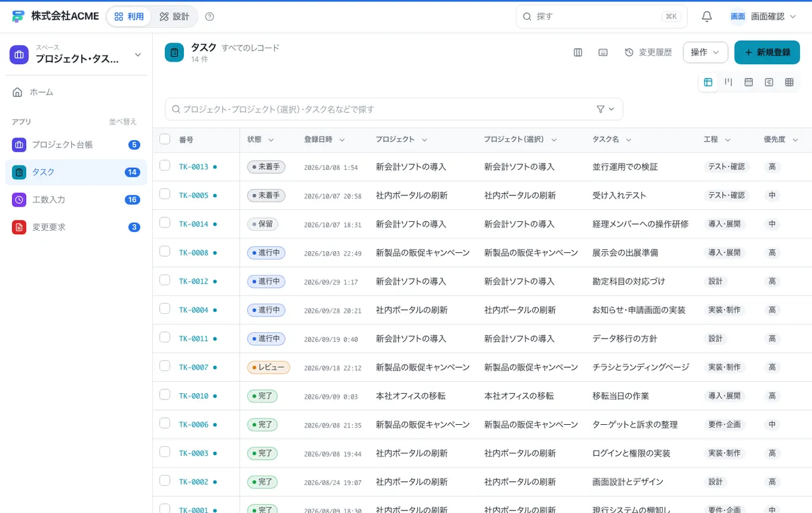Open プロジェクト台帳 app
Screen dimensions: 812x513
tap(76, 145)
